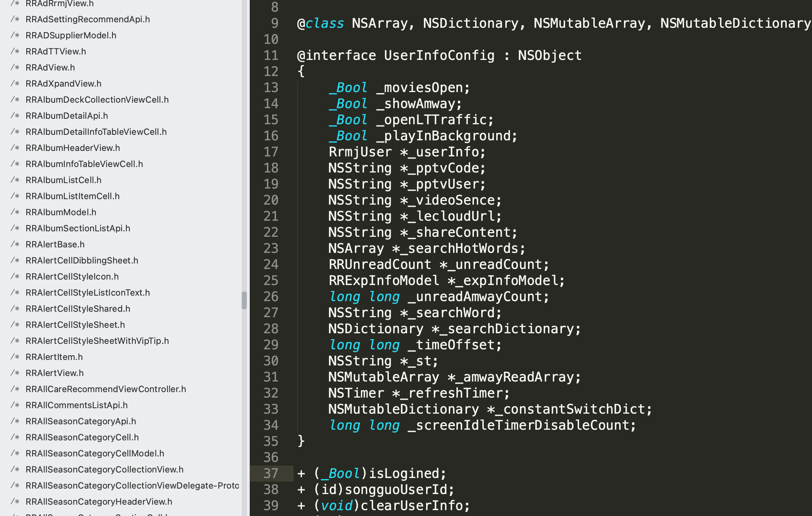Open RRAdXpandView.h file
The height and width of the screenshot is (516, 812).
tap(64, 84)
